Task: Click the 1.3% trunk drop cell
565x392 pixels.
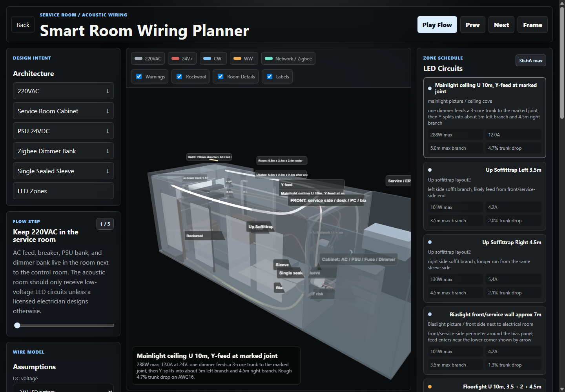Action: click(514, 365)
